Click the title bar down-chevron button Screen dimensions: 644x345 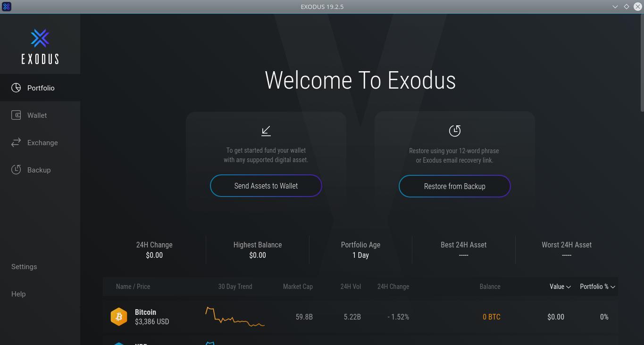point(615,7)
